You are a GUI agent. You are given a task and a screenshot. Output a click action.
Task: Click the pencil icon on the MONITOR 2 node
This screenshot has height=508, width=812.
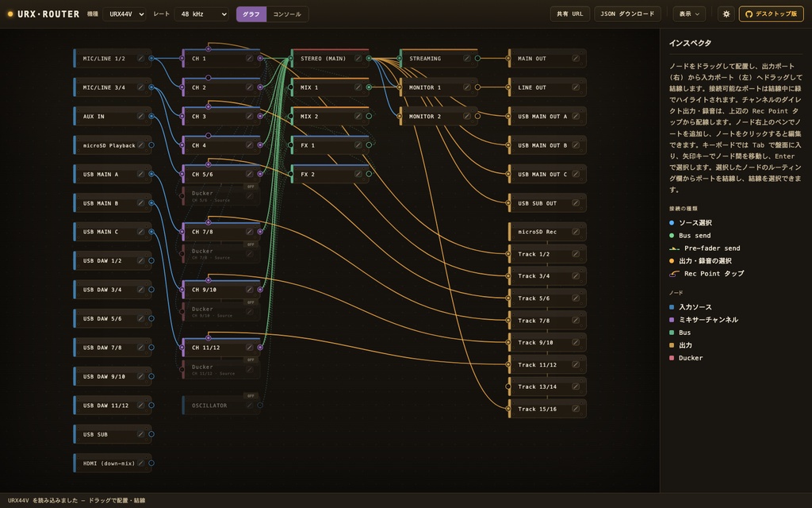point(466,116)
